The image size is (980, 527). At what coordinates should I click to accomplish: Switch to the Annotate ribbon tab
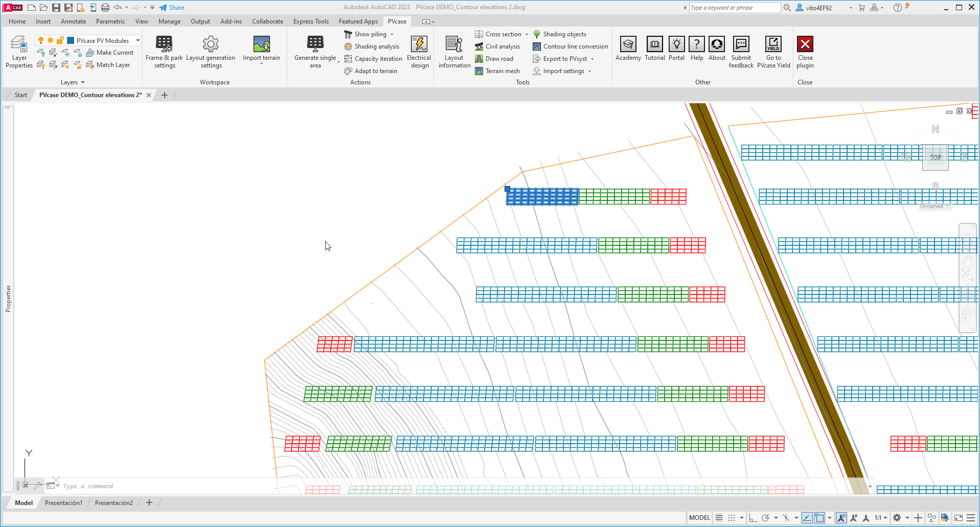coord(73,21)
